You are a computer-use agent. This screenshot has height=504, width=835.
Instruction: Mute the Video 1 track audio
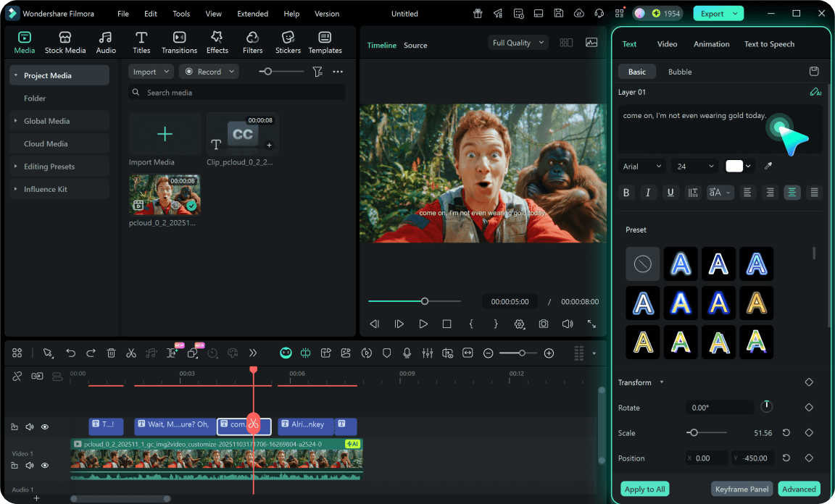pyautogui.click(x=30, y=466)
